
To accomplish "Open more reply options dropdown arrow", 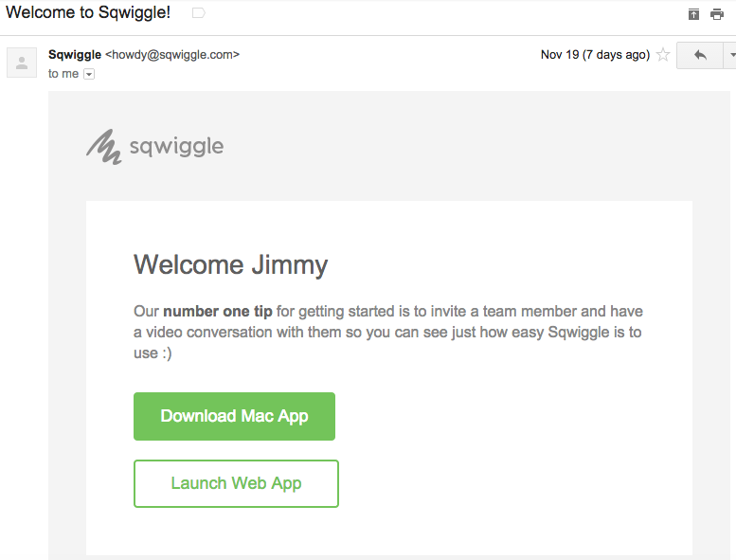I will pyautogui.click(x=731, y=55).
